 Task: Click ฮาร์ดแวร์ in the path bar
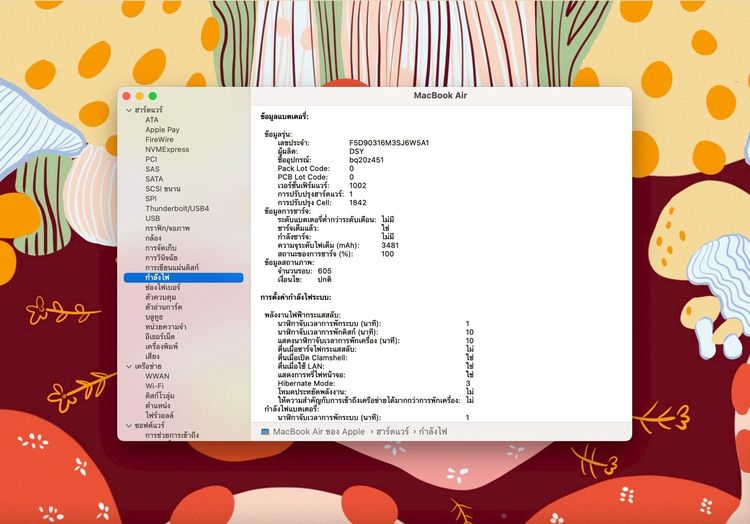pyautogui.click(x=392, y=432)
